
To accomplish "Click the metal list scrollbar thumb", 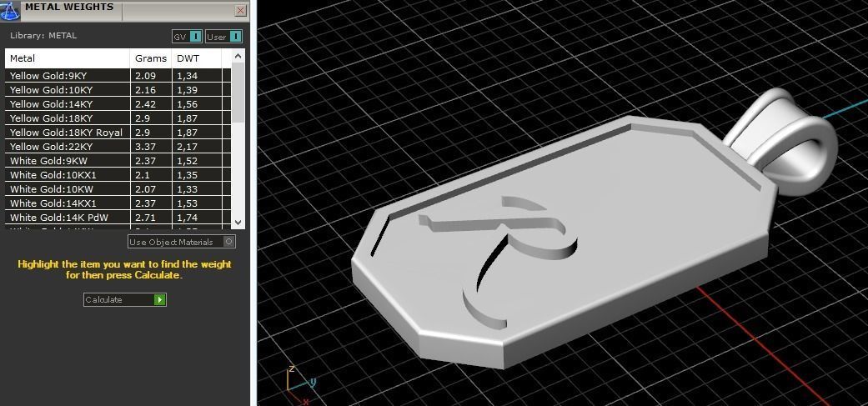I will 238,92.
